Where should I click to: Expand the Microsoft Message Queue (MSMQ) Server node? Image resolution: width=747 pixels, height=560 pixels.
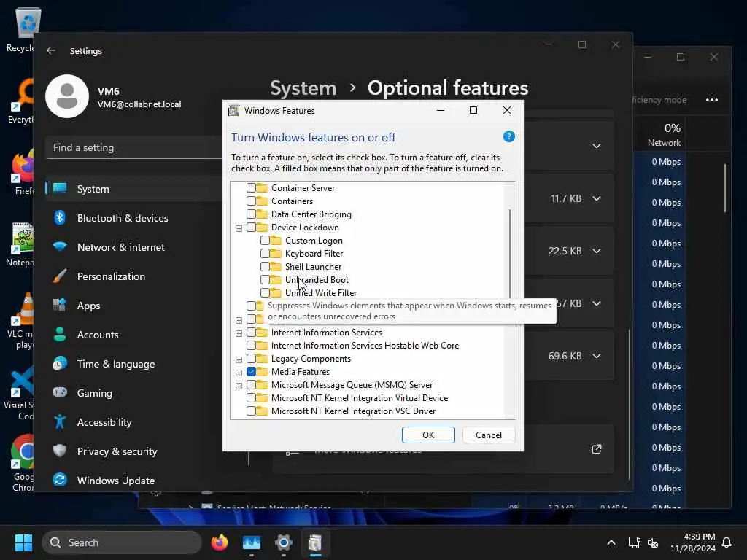(x=239, y=386)
